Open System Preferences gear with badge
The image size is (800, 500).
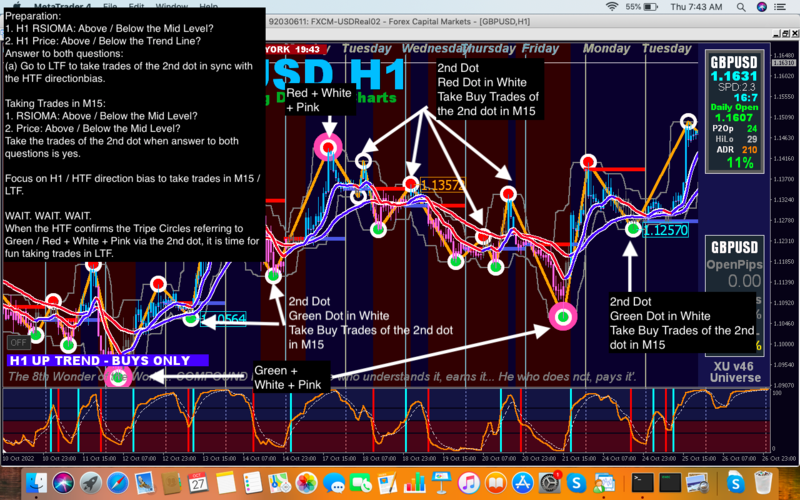click(x=549, y=482)
